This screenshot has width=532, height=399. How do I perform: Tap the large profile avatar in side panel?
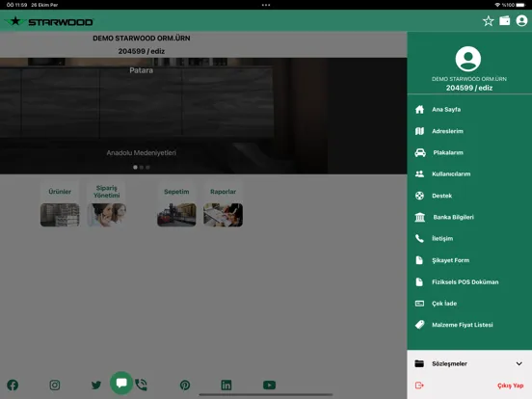[467, 59]
